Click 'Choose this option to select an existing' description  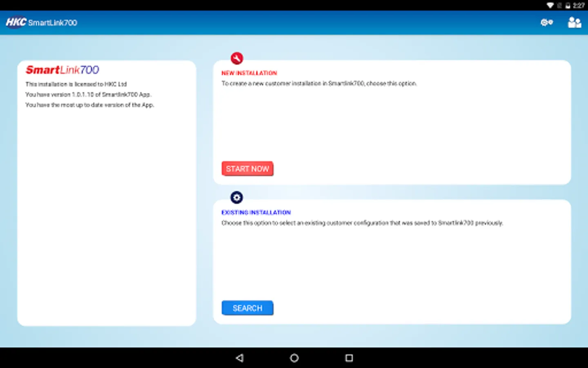pyautogui.click(x=362, y=223)
